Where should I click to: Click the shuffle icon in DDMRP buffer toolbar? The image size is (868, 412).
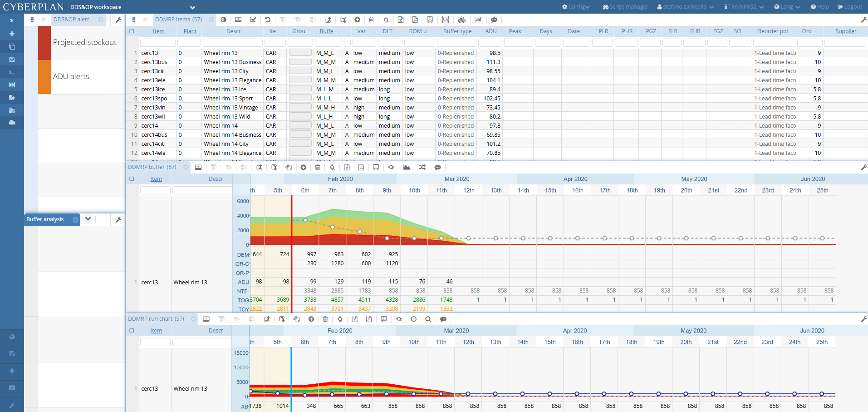click(x=422, y=168)
